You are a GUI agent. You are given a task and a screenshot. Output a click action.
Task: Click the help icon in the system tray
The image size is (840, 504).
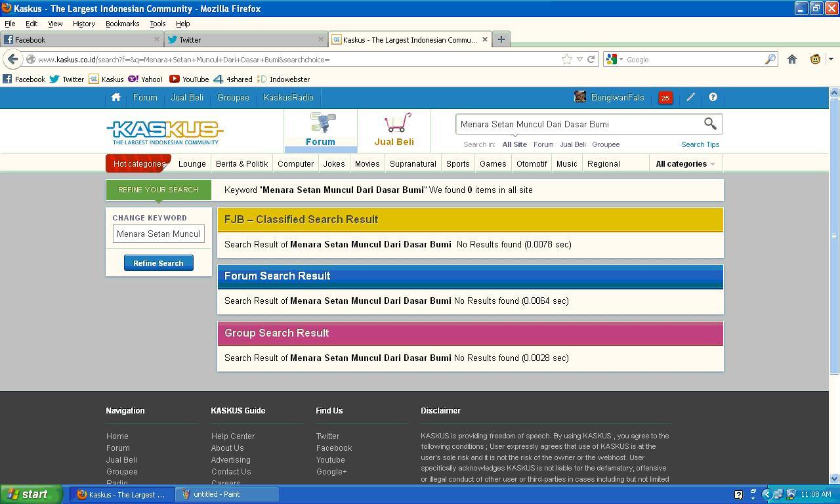[x=738, y=495]
